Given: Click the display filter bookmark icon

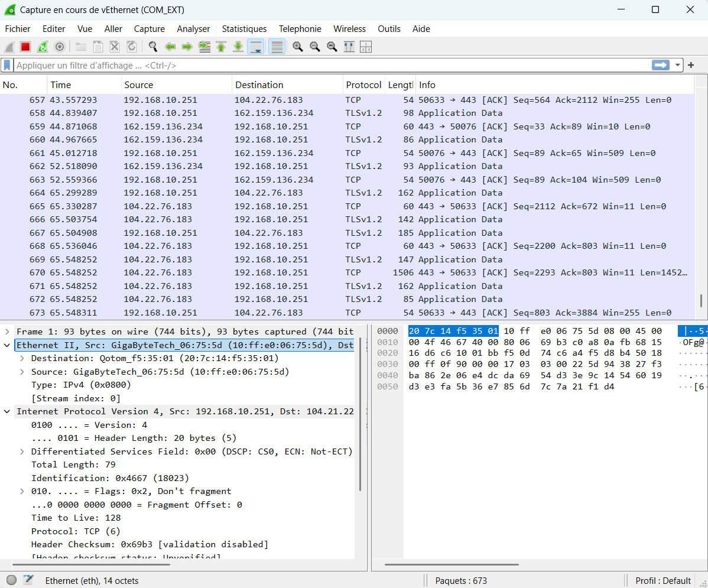Looking at the screenshot, I should (x=7, y=65).
